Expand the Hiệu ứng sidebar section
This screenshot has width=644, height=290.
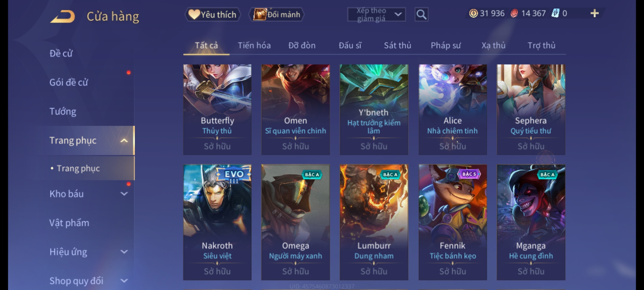click(124, 252)
